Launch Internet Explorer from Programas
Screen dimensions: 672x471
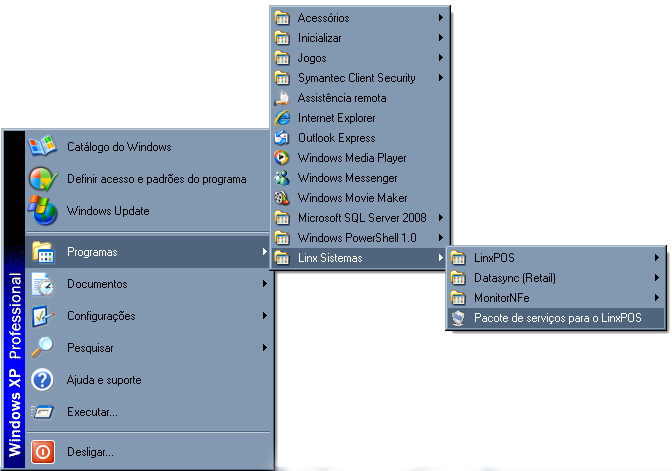point(359,118)
